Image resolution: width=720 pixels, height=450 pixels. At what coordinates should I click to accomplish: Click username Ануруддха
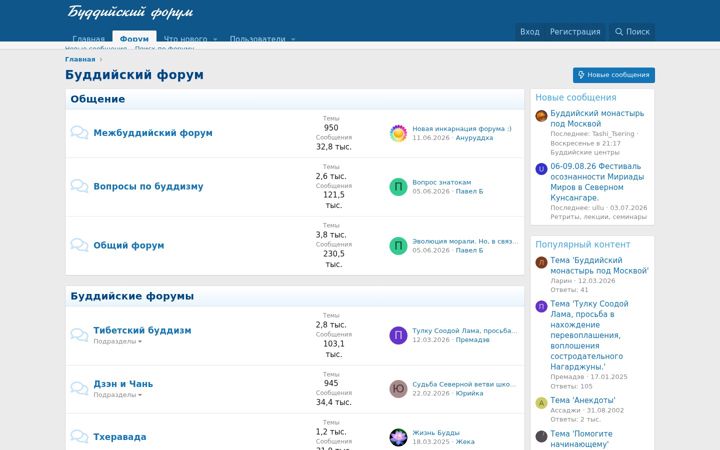(474, 138)
